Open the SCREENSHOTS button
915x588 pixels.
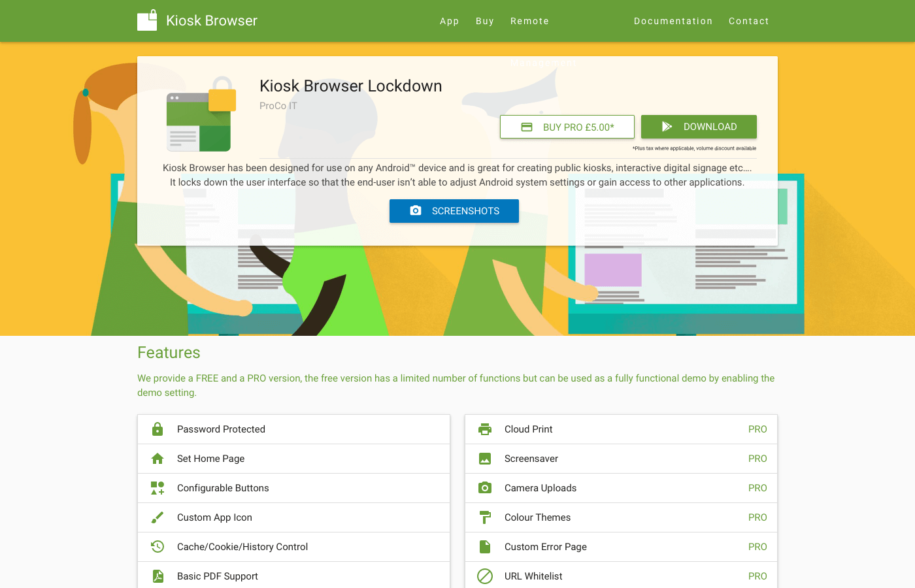454,211
